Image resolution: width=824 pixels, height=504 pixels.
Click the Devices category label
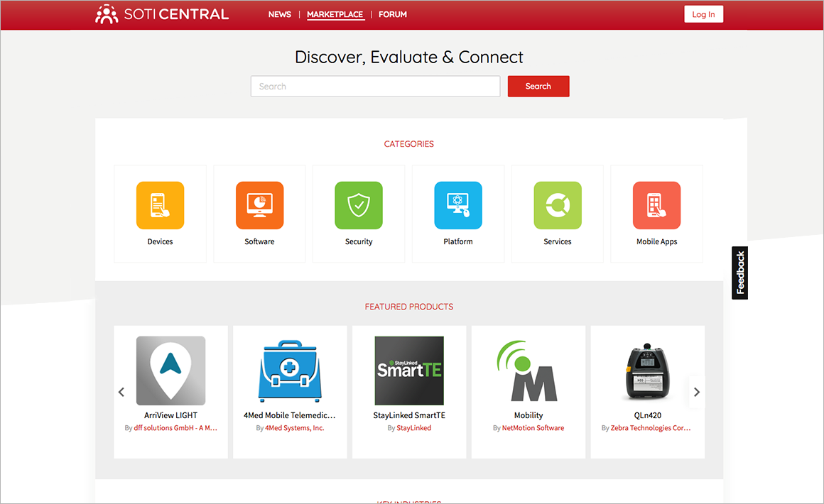point(161,241)
